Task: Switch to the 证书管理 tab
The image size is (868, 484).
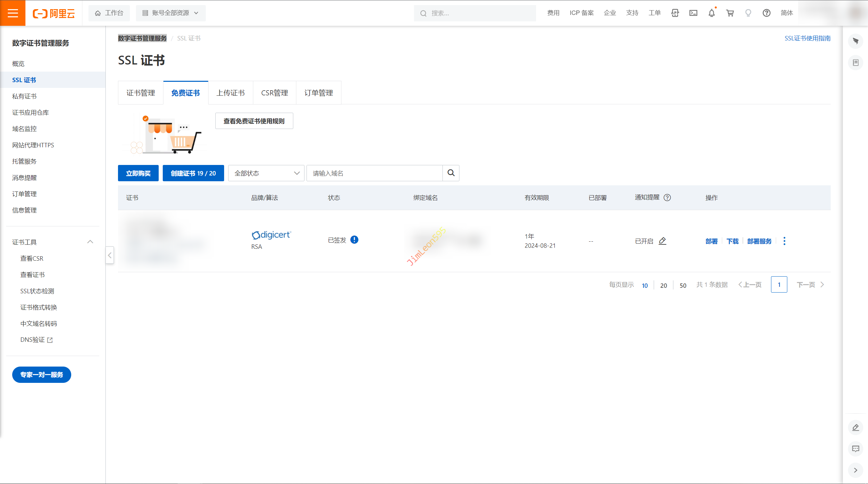Action: point(140,93)
